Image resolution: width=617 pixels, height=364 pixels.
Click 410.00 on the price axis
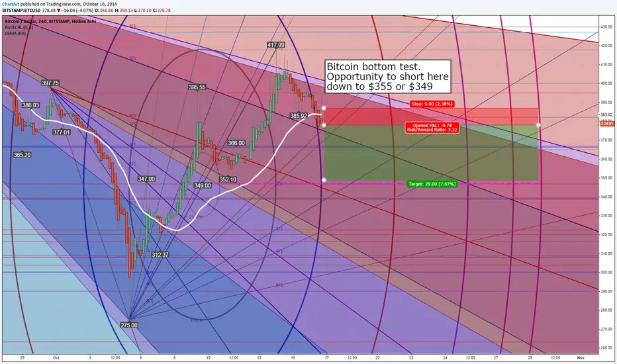coord(606,65)
